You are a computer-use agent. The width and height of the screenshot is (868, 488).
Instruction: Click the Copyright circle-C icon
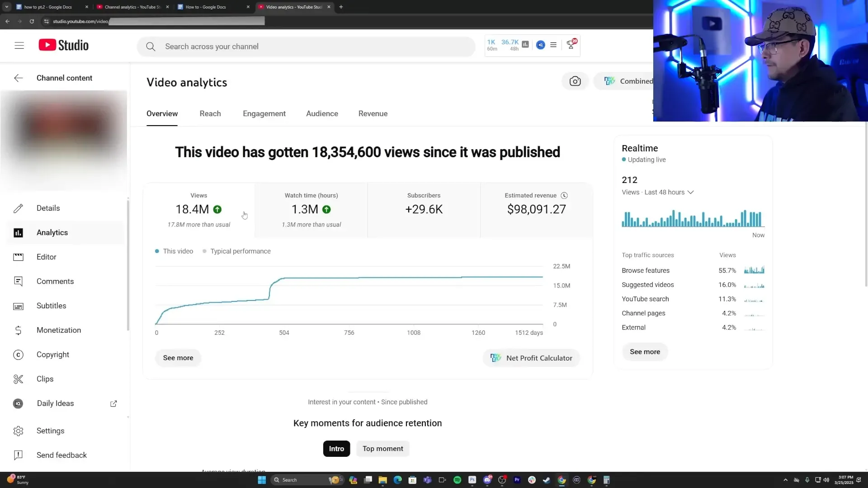click(18, 355)
